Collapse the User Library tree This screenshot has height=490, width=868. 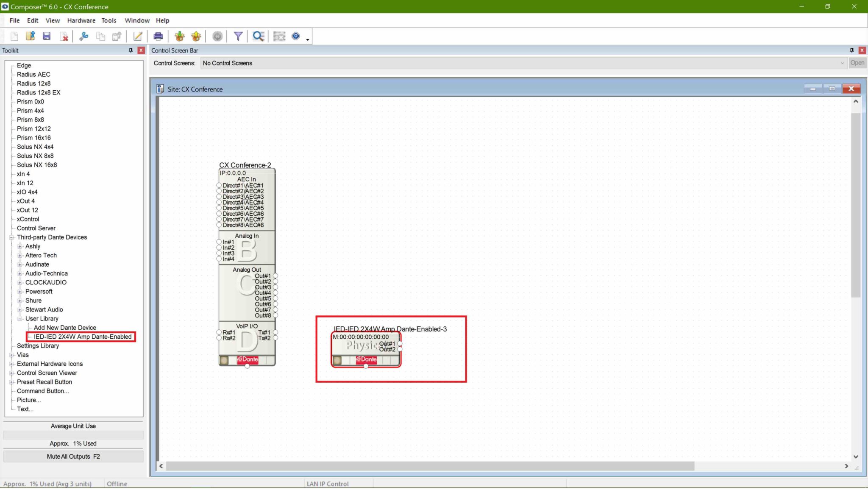click(19, 318)
